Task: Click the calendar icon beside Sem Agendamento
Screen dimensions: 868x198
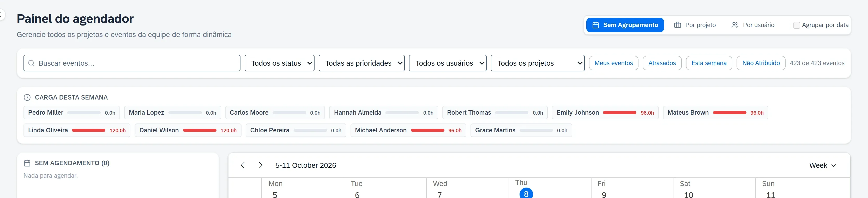Action: [x=27, y=163]
